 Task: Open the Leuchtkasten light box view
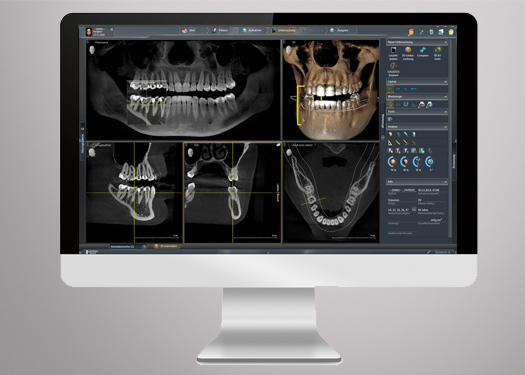(393, 54)
